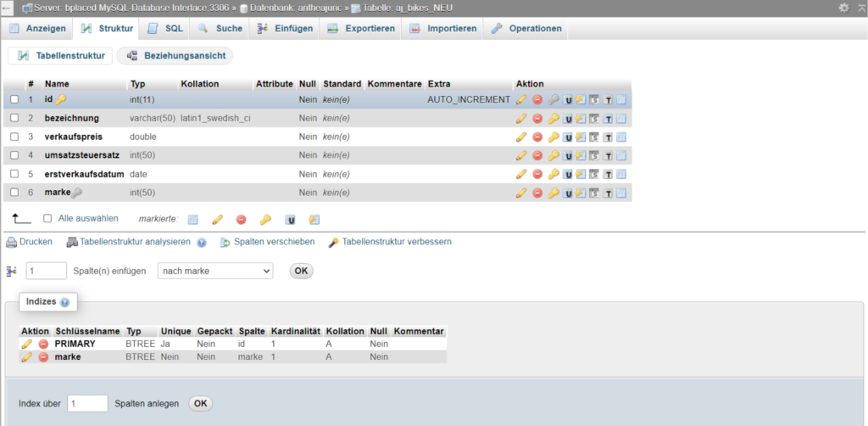The height and width of the screenshot is (426, 868).
Task: Click edit pencil for marke index
Action: click(x=27, y=357)
